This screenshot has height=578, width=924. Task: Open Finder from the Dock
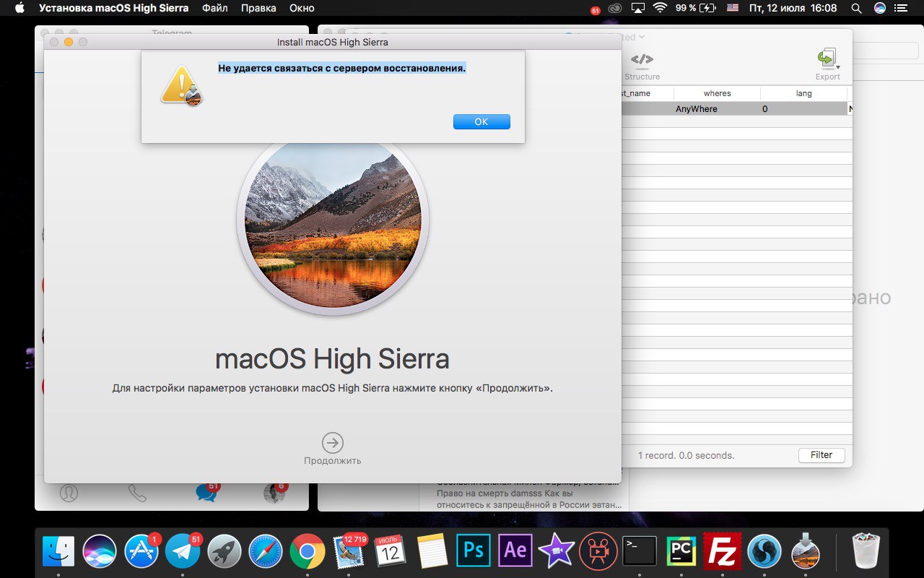(58, 552)
